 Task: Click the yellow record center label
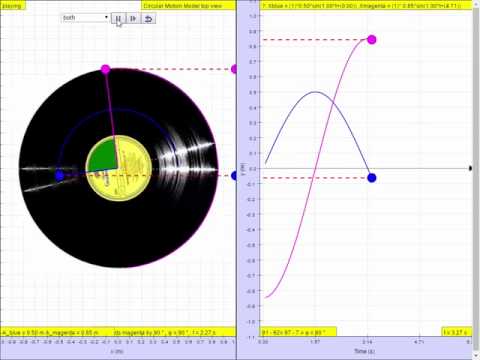pyautogui.click(x=119, y=168)
